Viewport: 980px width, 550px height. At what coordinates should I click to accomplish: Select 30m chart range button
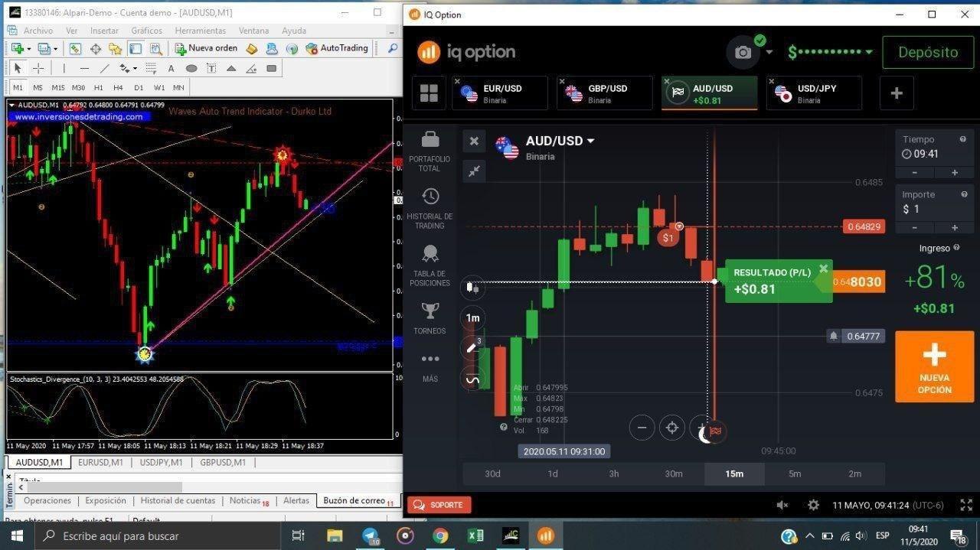674,474
